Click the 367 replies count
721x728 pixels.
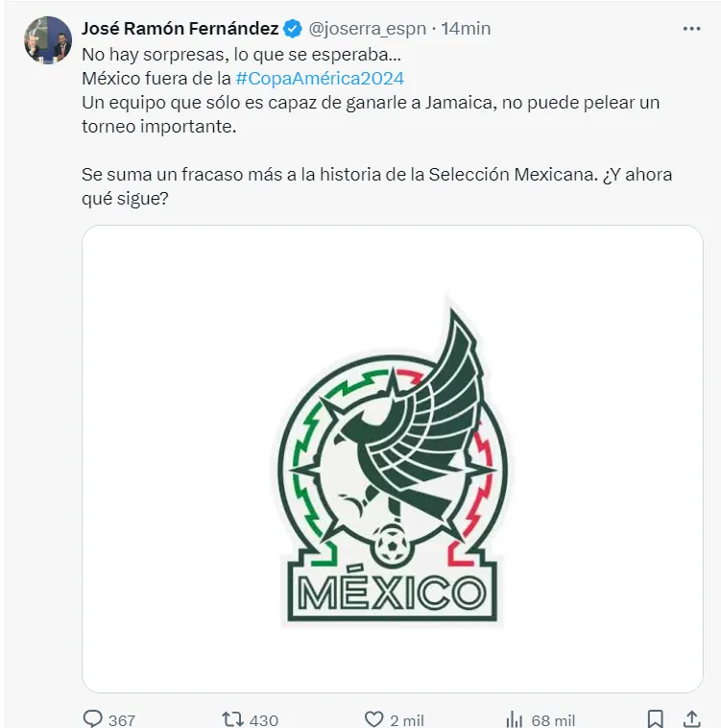pyautogui.click(x=122, y=719)
